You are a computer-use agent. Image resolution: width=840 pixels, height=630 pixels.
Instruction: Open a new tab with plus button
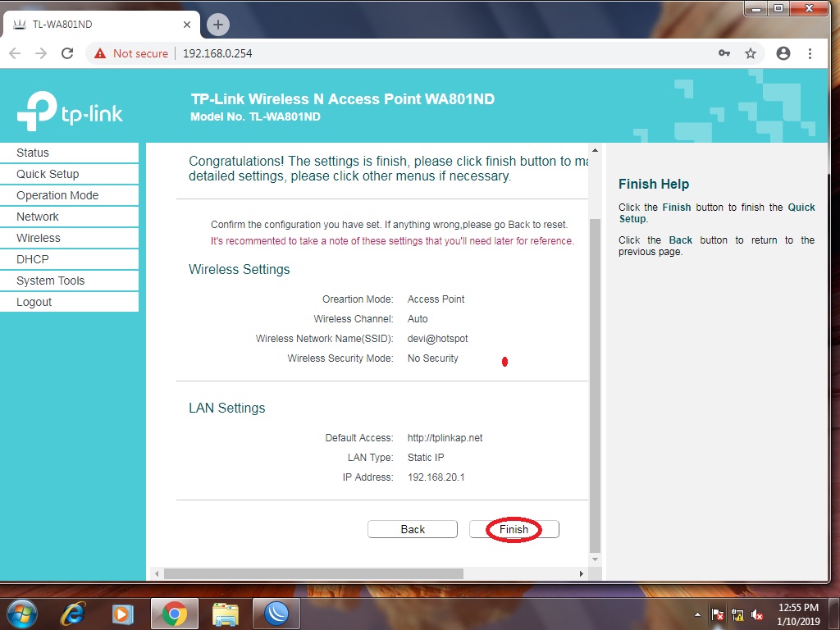coord(218,24)
